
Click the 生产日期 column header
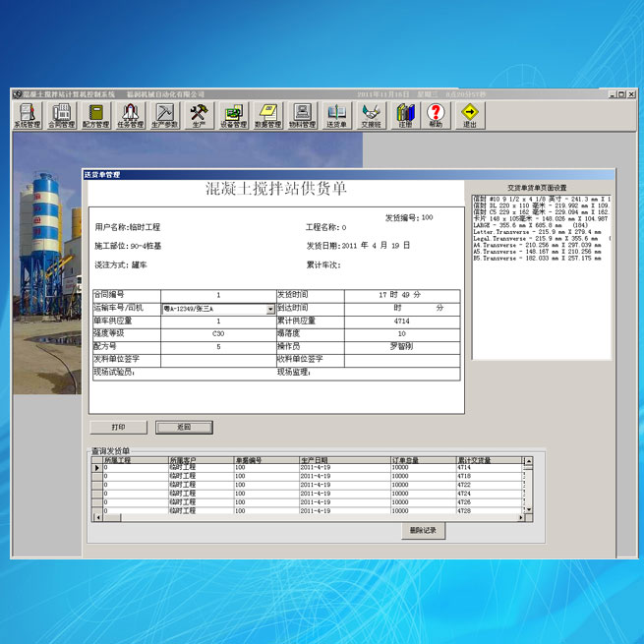pos(345,460)
